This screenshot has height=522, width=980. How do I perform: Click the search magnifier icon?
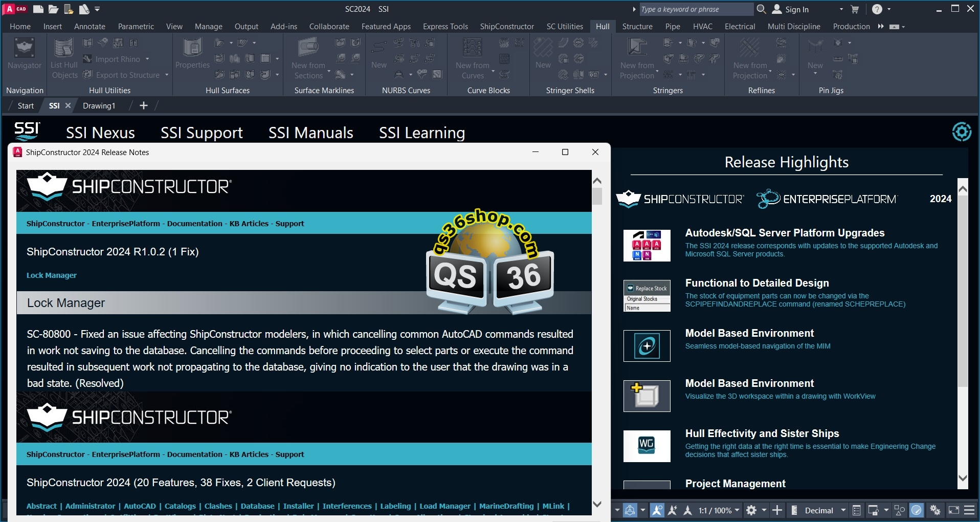click(761, 9)
